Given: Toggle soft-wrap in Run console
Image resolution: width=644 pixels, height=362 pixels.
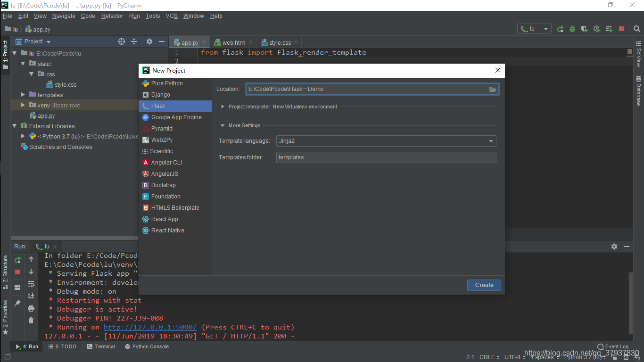Looking at the screenshot, I should [x=31, y=284].
